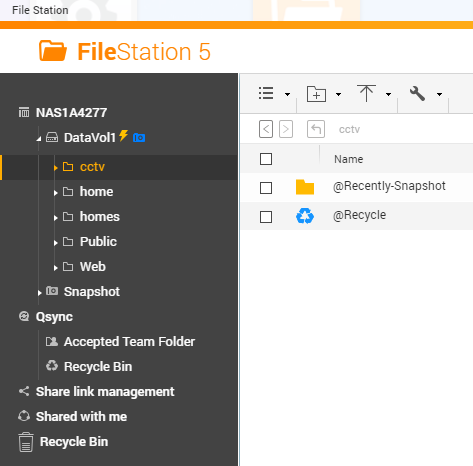The image size is (473, 466).
Task: Open Shared with me
Action: coord(81,417)
